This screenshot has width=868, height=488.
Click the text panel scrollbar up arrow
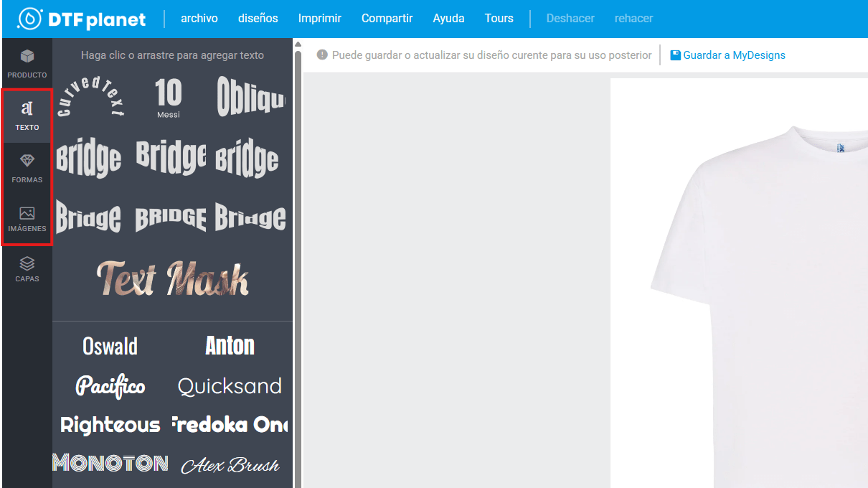click(x=298, y=45)
